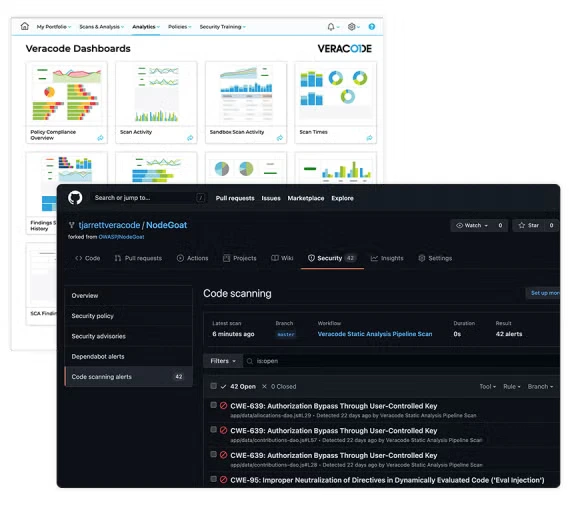This screenshot has width=570, height=528.
Task: Open the Insights tab
Action: pos(387,258)
